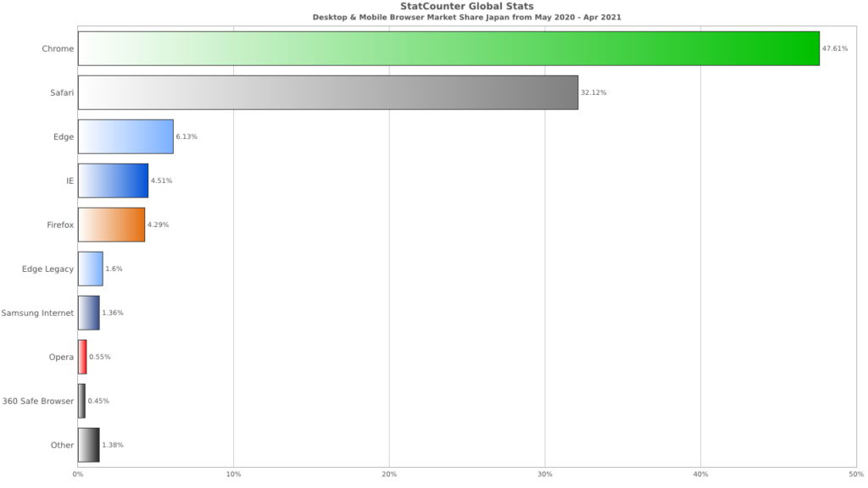Click the 'Opera' axis label
The height and width of the screenshot is (488, 868).
61,357
